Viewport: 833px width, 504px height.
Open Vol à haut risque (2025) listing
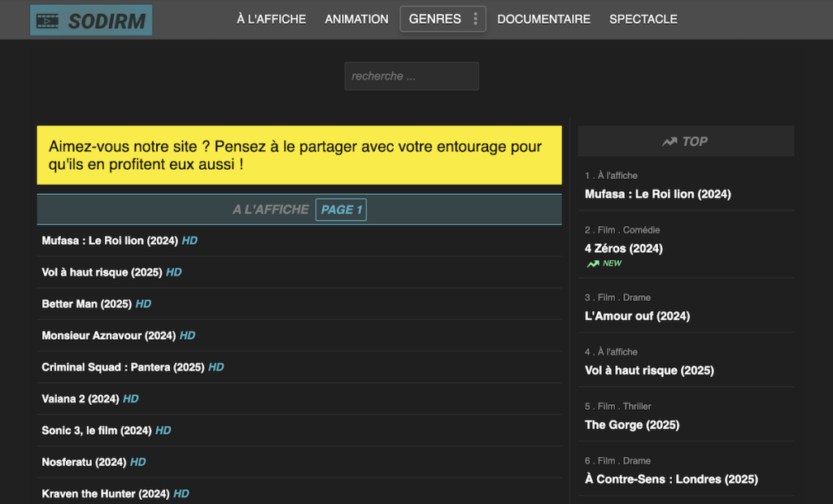[x=100, y=272]
